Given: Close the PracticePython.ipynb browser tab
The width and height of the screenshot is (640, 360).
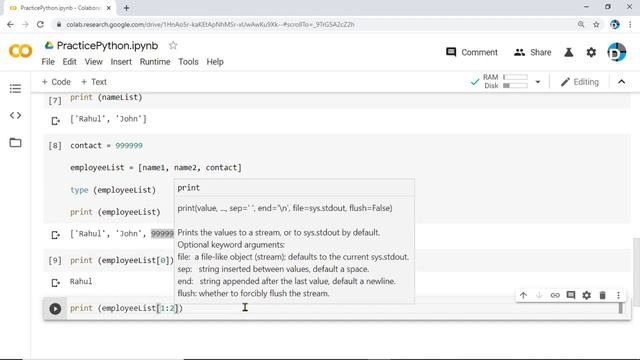Looking at the screenshot, I should click(109, 8).
